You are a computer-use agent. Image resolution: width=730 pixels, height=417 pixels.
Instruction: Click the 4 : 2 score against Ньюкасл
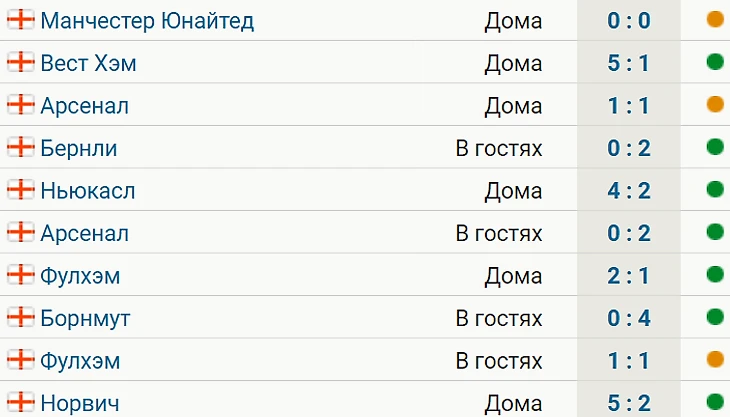click(x=629, y=190)
